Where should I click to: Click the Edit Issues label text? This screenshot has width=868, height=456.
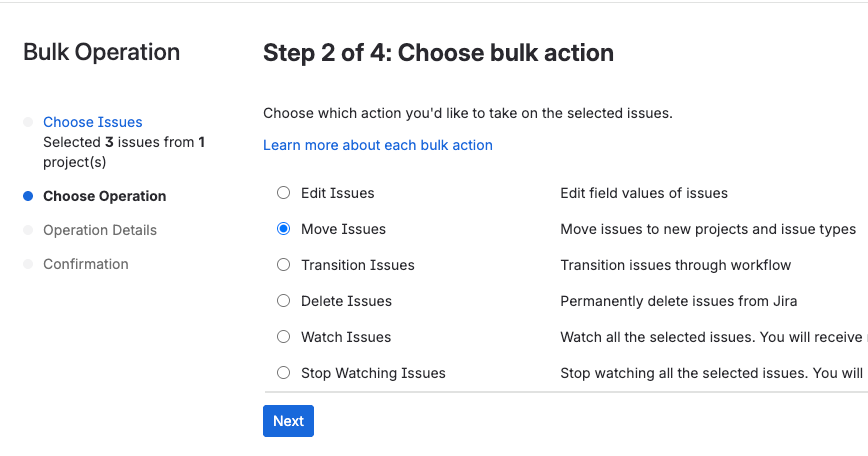coord(337,193)
